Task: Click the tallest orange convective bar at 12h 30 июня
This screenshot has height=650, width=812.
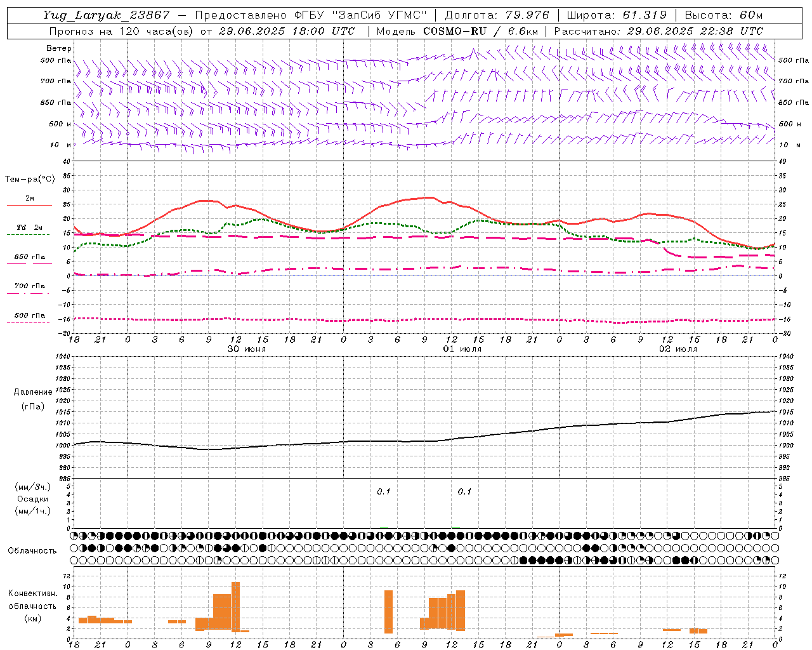Action: tap(236, 607)
